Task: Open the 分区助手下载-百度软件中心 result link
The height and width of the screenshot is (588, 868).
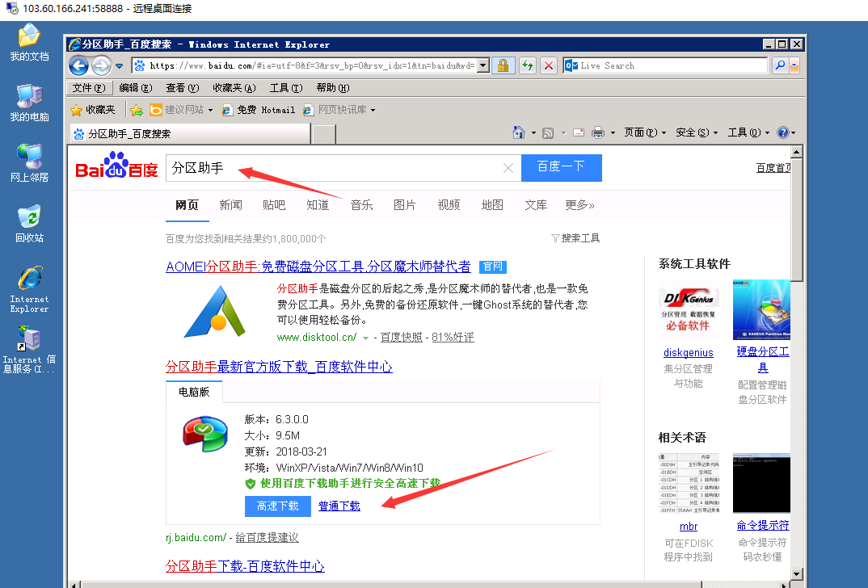Action: 245,566
